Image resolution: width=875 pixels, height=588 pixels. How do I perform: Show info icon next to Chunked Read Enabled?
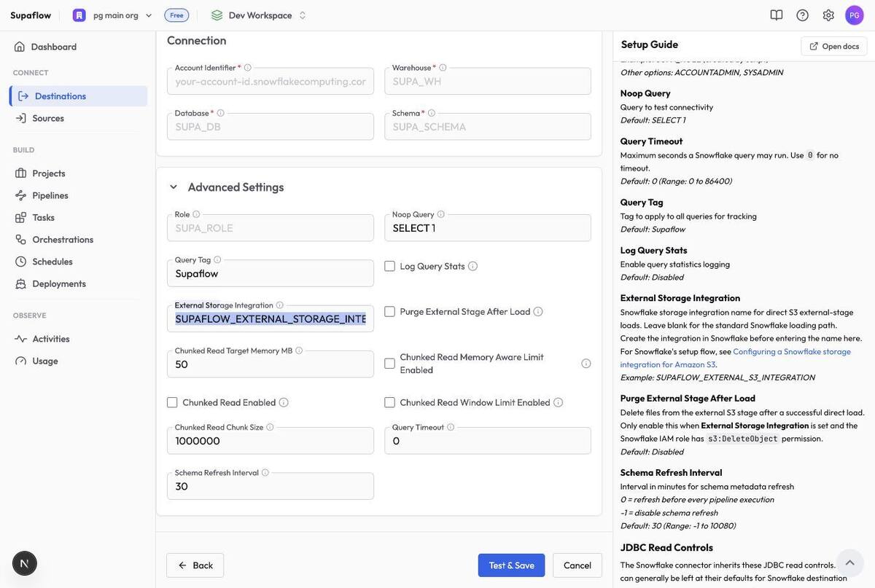pos(284,402)
